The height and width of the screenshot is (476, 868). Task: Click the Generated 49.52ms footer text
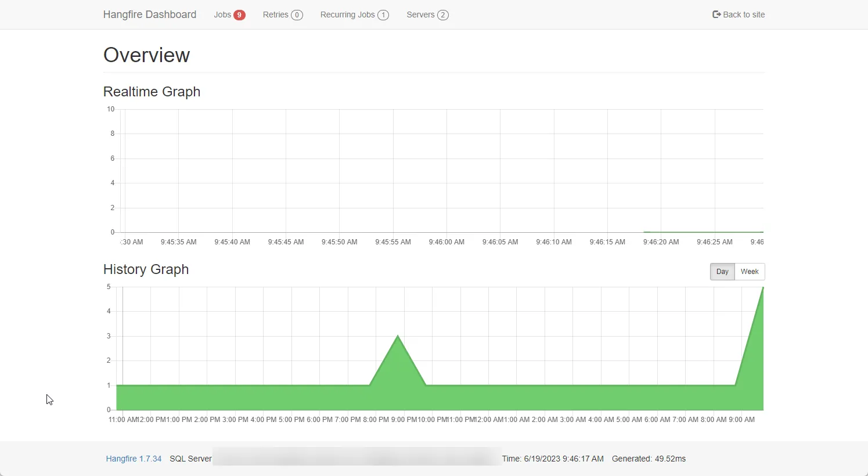649,459
